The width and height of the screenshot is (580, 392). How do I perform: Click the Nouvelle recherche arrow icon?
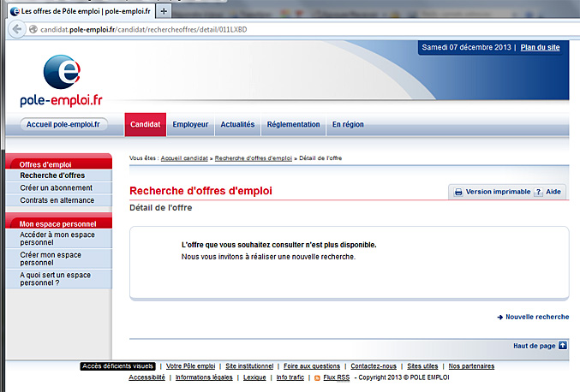click(x=500, y=317)
